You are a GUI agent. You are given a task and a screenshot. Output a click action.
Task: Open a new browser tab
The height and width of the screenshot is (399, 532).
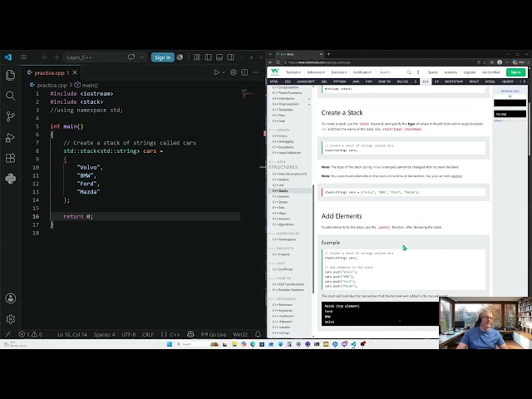328,54
